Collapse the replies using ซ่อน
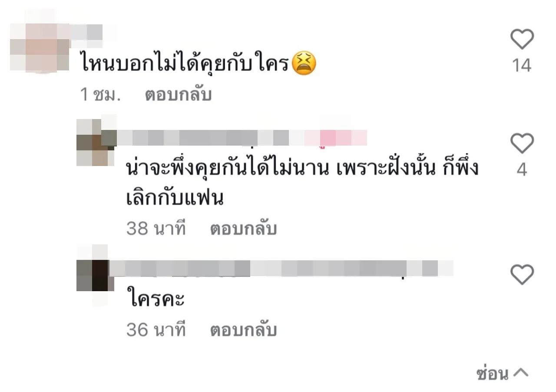556x392 pixels. (x=492, y=372)
